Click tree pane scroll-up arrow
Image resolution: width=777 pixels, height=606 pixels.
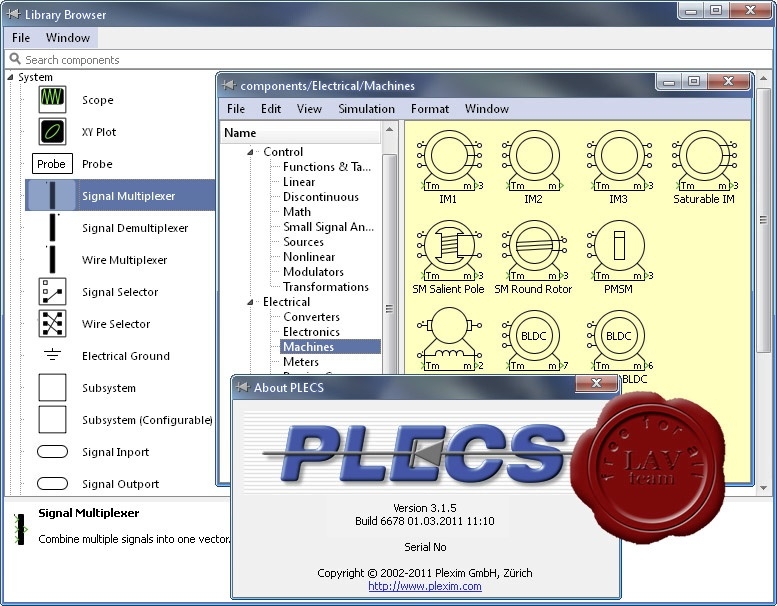tap(389, 129)
